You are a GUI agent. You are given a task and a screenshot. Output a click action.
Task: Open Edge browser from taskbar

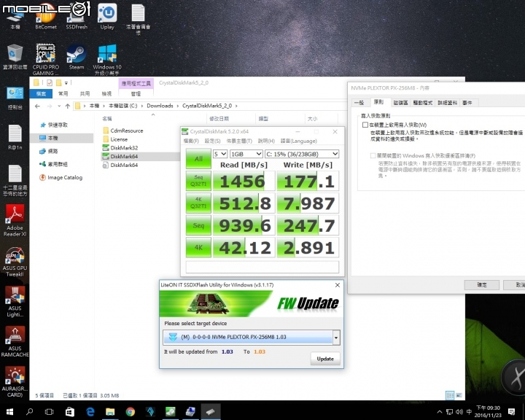tap(90, 412)
